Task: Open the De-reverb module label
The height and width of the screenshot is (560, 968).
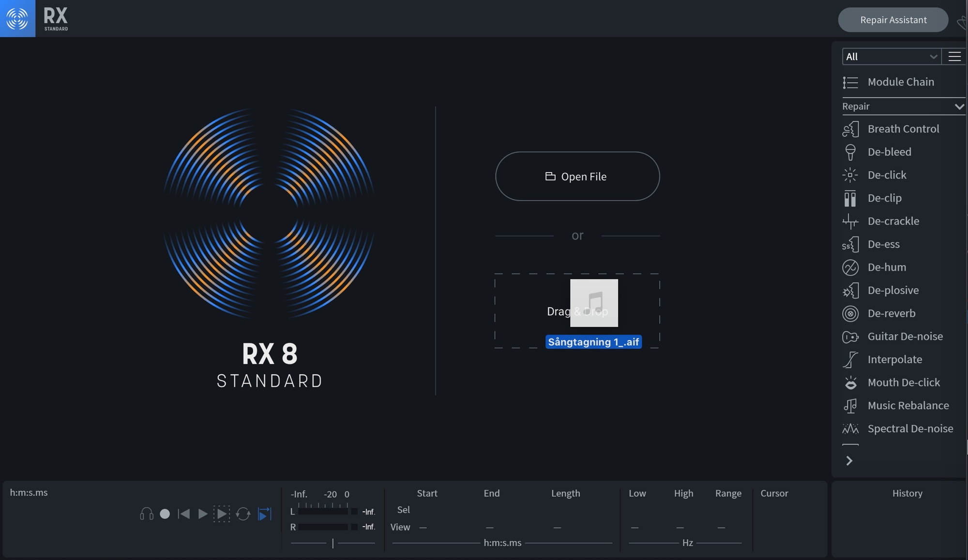Action: 892,313
